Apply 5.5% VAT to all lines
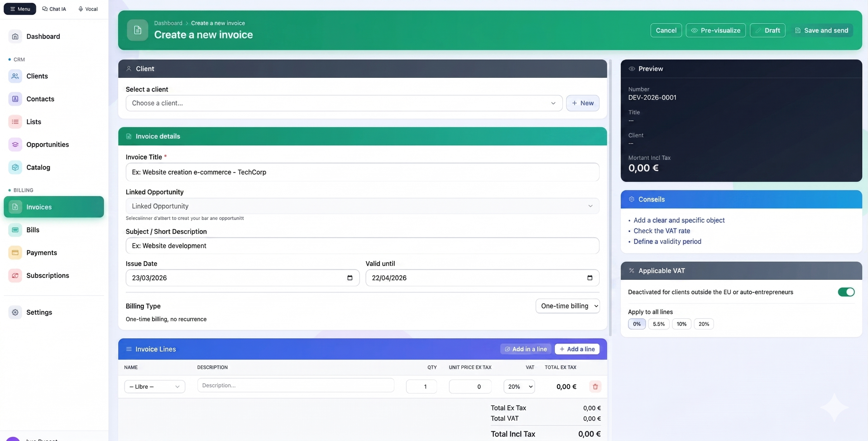The image size is (868, 441). click(659, 324)
